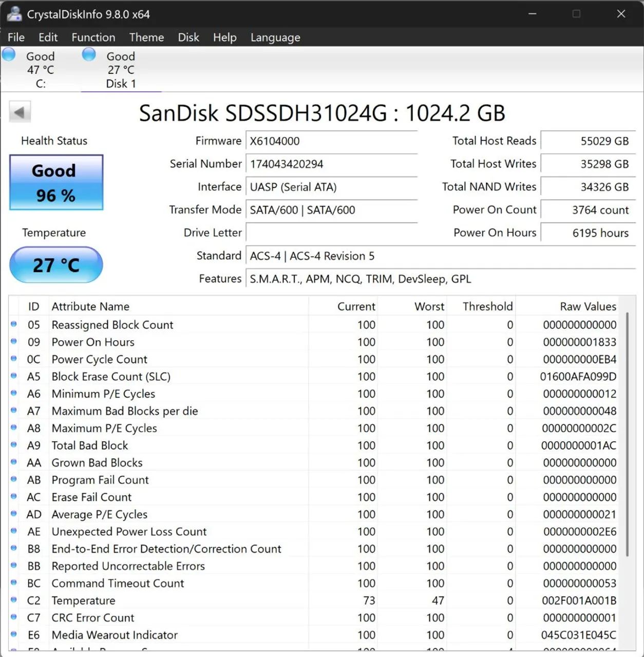
Task: Click status dot for Temperature attribute row
Action: [x=14, y=600]
